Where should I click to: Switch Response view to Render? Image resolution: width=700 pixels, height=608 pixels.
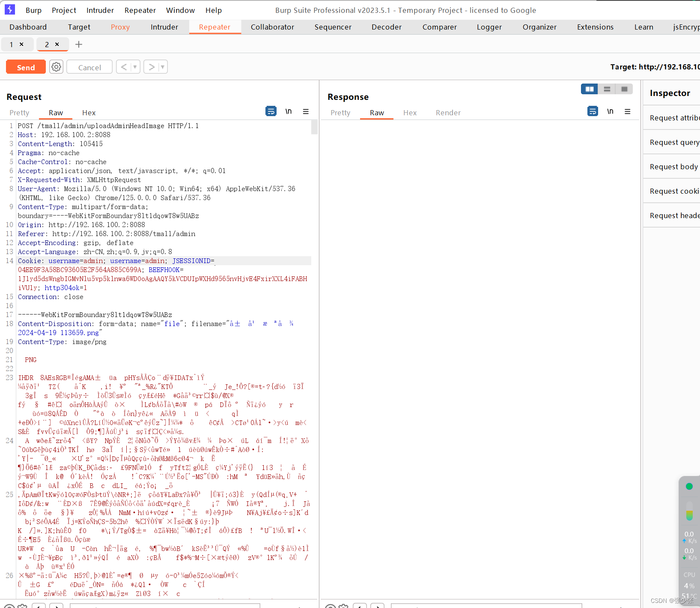[448, 113]
